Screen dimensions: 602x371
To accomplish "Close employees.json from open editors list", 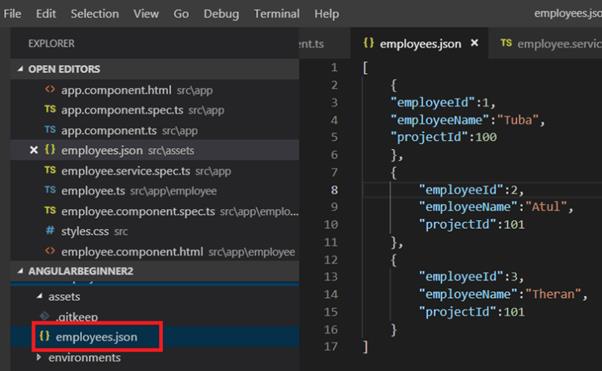I will (34, 150).
